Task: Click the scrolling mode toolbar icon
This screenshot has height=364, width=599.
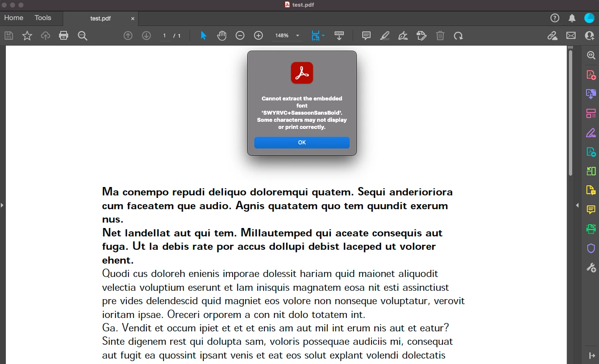Action: (339, 36)
